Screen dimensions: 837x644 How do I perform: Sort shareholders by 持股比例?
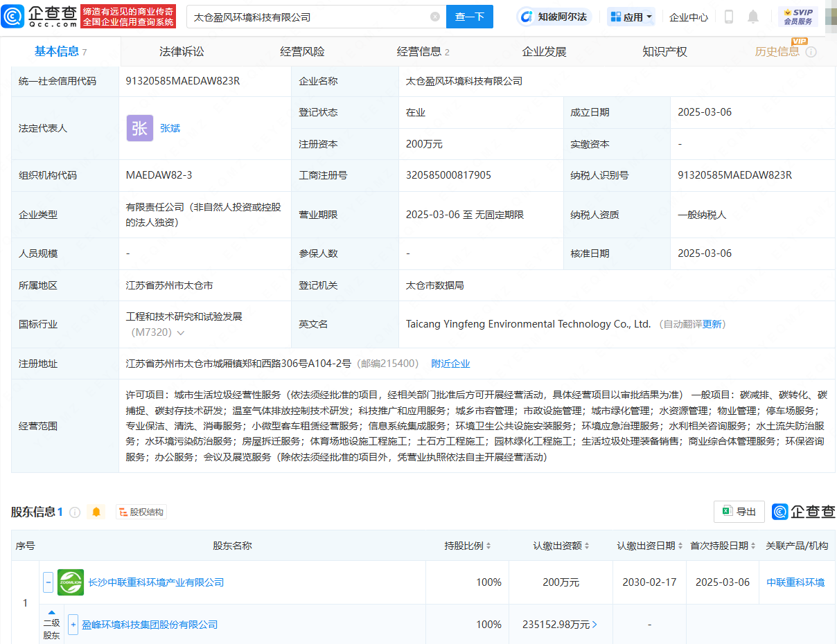(x=488, y=546)
